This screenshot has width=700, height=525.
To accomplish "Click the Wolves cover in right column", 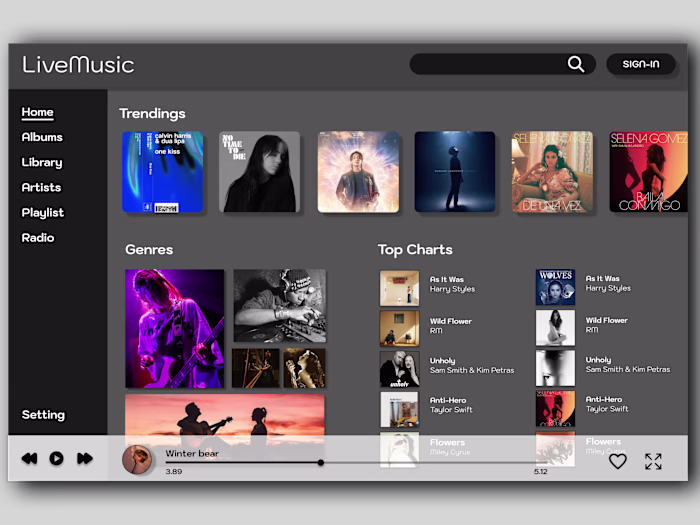I will point(555,287).
